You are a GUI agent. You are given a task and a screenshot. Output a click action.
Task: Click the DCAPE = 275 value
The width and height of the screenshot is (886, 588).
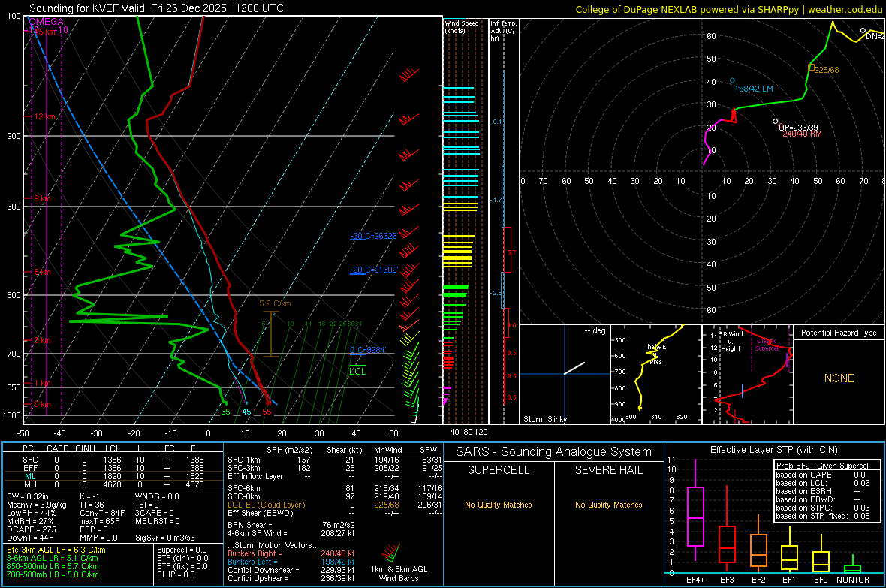31,529
